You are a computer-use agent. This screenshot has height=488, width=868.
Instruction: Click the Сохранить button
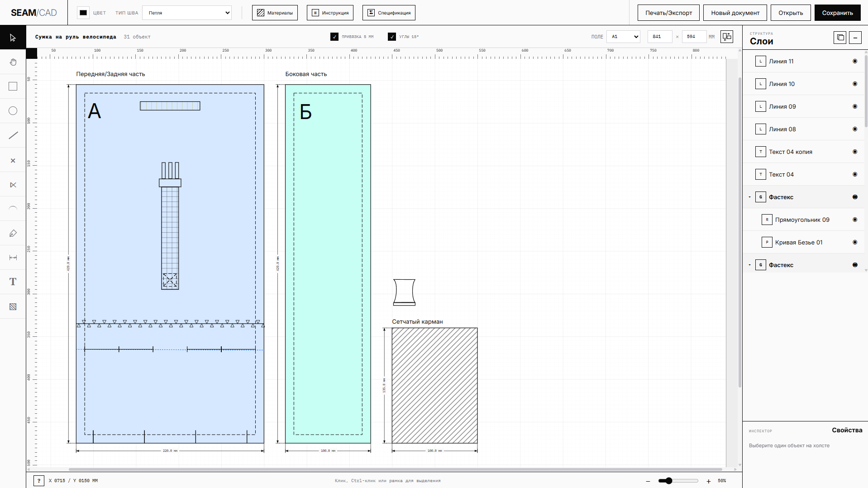837,13
